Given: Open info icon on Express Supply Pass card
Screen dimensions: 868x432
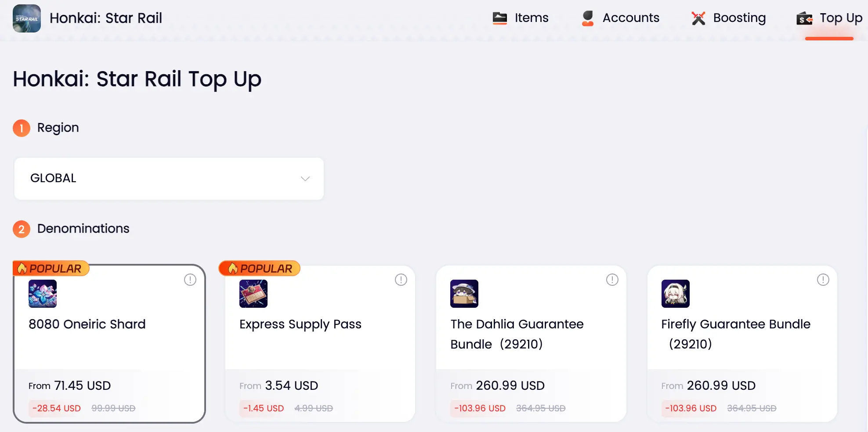Looking at the screenshot, I should tap(401, 280).
